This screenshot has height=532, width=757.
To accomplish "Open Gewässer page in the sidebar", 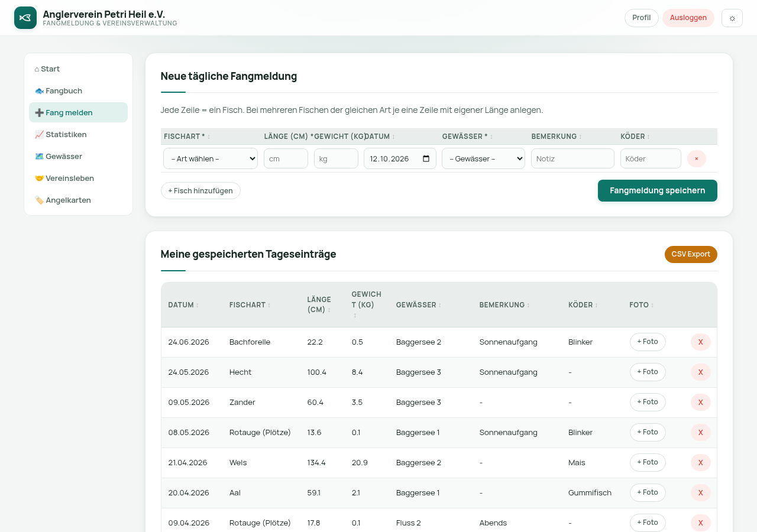I will pos(78,156).
